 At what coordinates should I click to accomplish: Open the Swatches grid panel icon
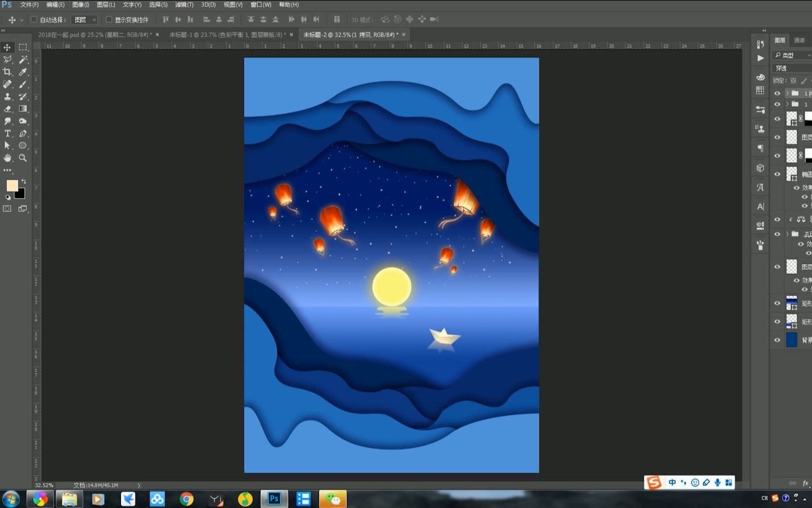760,90
